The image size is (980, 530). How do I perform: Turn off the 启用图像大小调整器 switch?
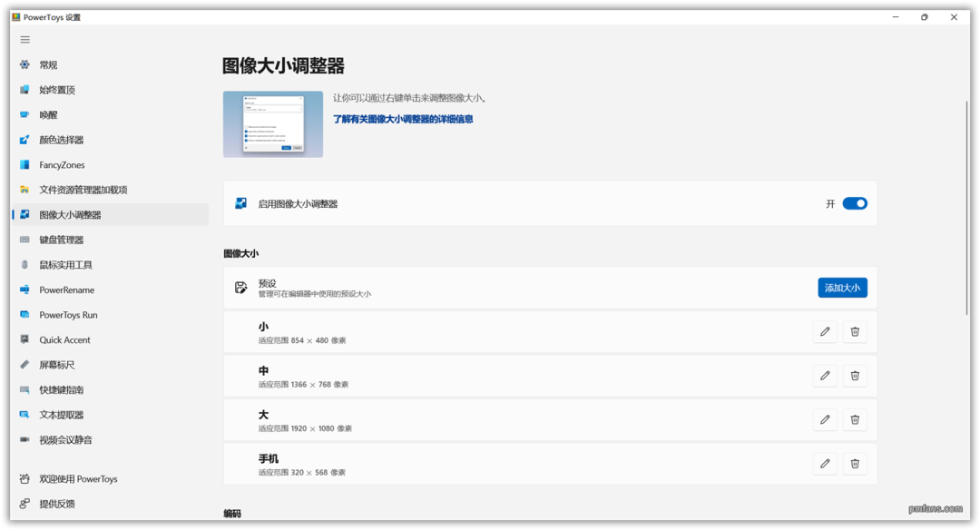coord(855,203)
